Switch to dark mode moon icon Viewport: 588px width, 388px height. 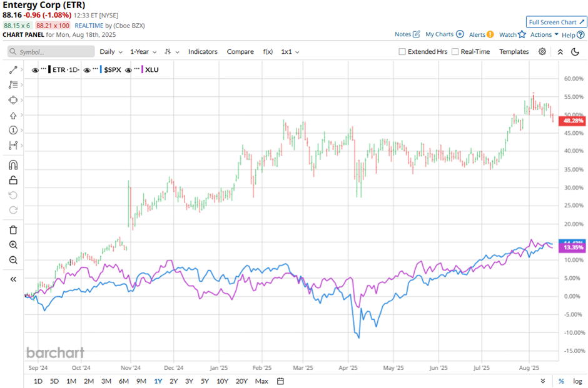(575, 52)
